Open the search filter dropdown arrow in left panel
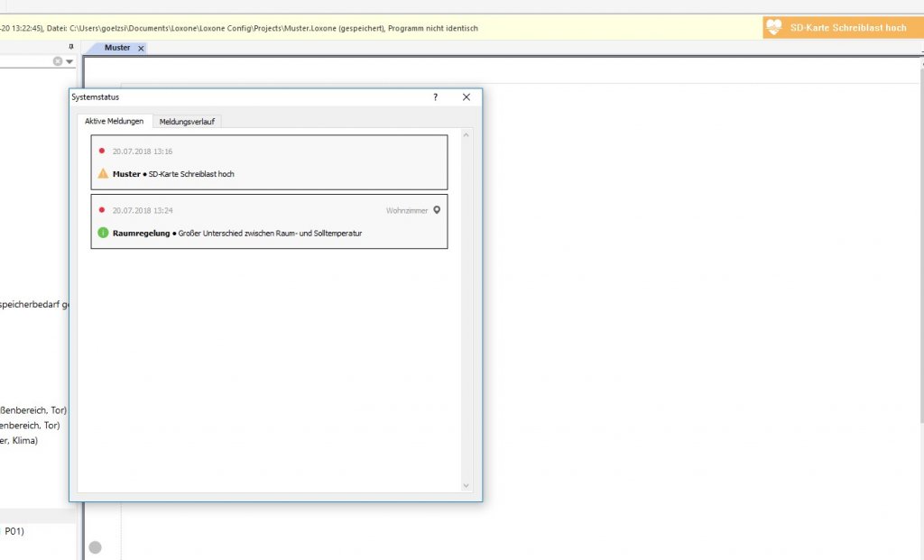Image resolution: width=924 pixels, height=560 pixels. [x=69, y=61]
